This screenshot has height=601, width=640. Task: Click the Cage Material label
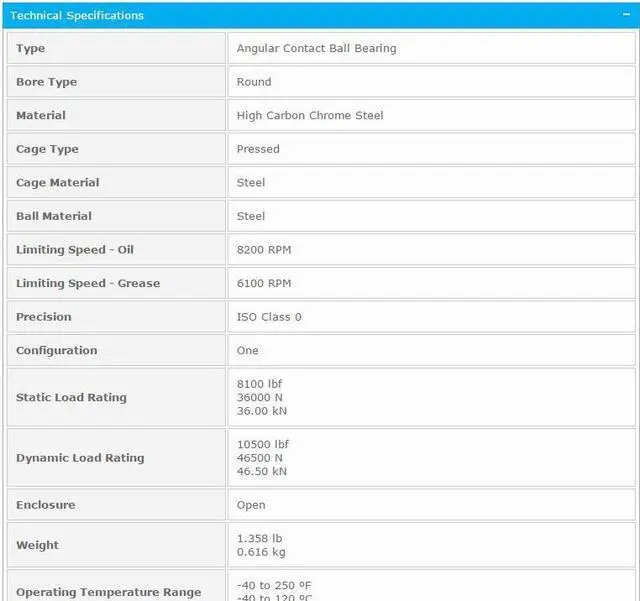point(57,183)
